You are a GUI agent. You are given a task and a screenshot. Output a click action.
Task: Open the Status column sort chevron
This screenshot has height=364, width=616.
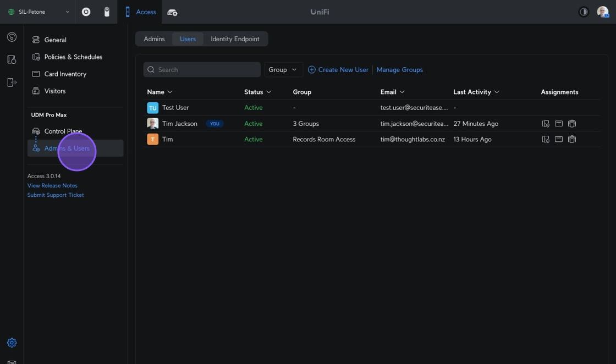pos(269,92)
